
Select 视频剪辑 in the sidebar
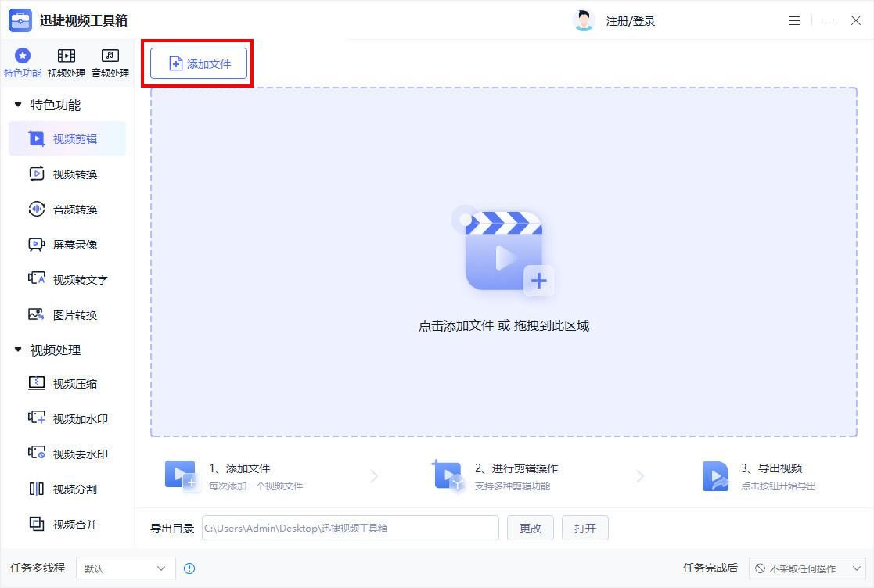click(67, 138)
